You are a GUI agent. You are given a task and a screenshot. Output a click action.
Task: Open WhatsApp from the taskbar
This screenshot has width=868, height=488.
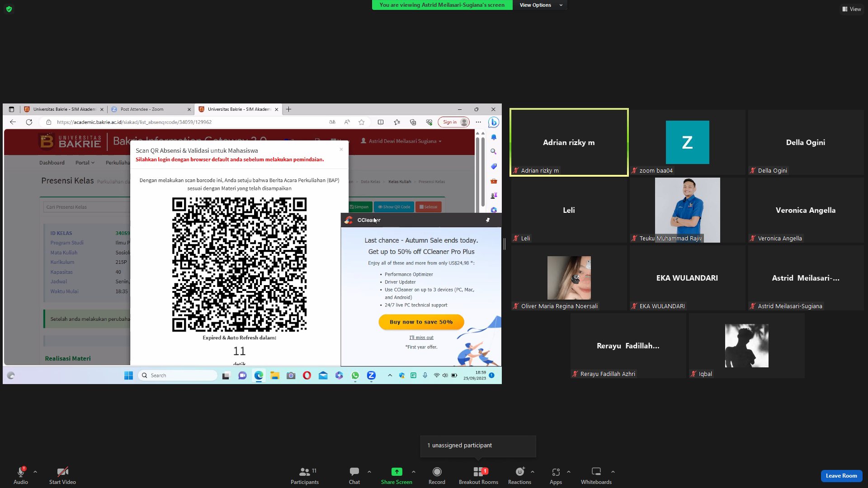[x=355, y=375]
